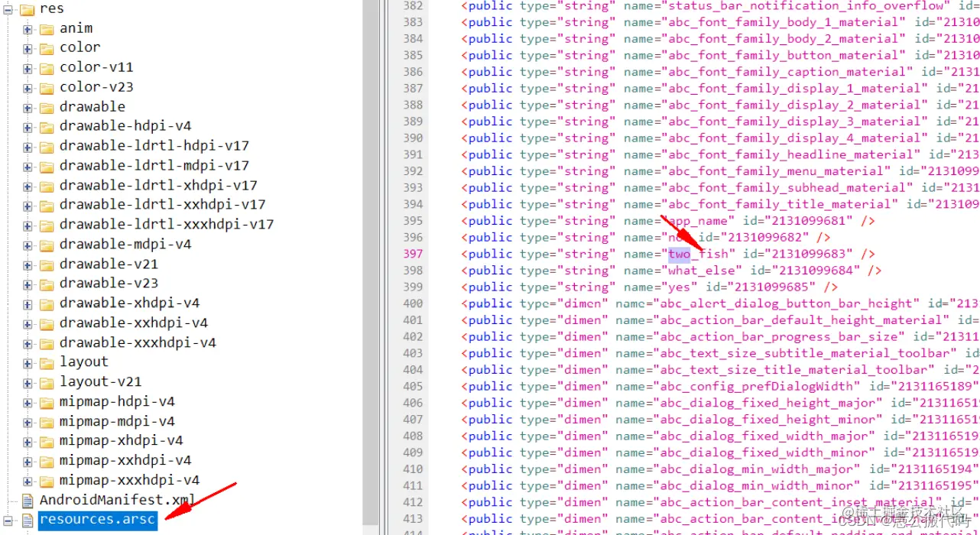Image resolution: width=980 pixels, height=535 pixels.
Task: Select the resources.arsc tree item
Action: pos(98,520)
